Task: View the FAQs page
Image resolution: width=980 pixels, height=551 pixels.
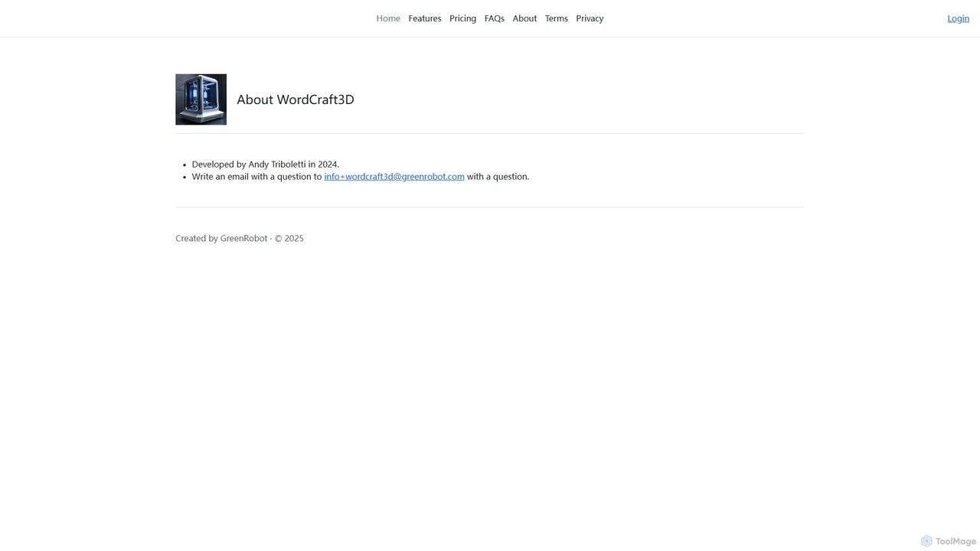Action: pyautogui.click(x=495, y=18)
